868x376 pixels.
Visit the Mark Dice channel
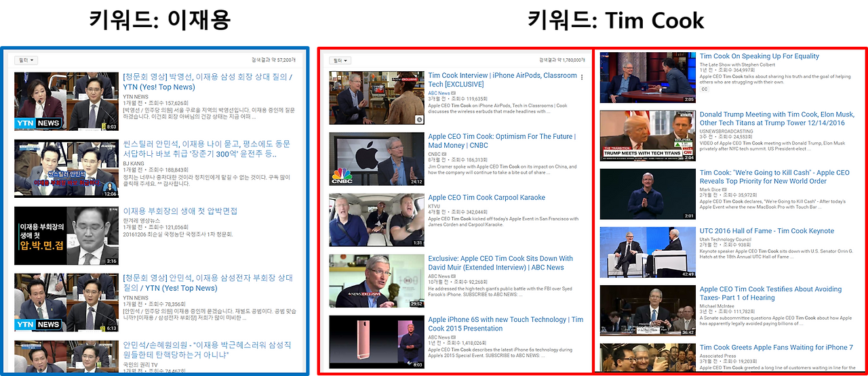coord(711,190)
